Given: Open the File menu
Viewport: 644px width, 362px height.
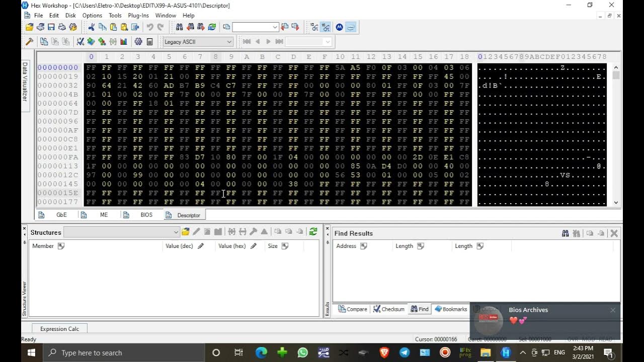Looking at the screenshot, I should 38,16.
